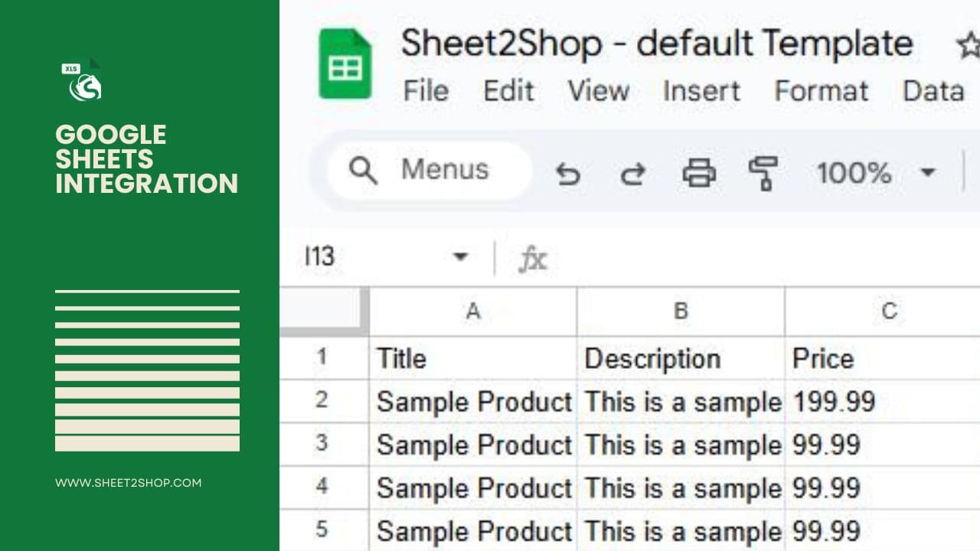Click Sample Product in row 3
The width and height of the screenshot is (980, 551).
473,444
